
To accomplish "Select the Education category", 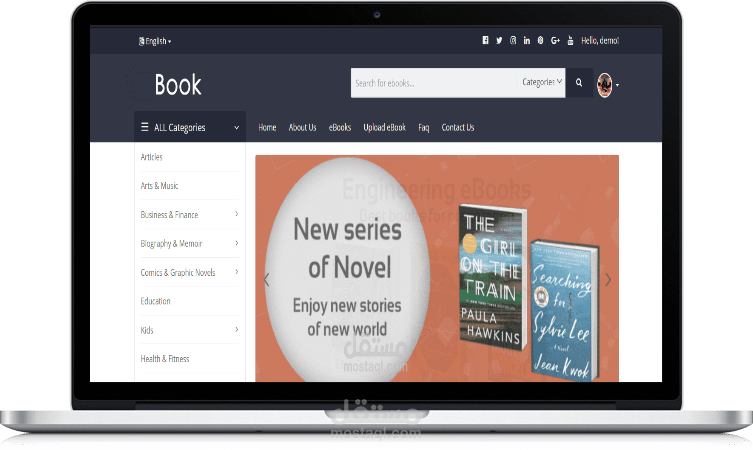I will pyautogui.click(x=155, y=301).
